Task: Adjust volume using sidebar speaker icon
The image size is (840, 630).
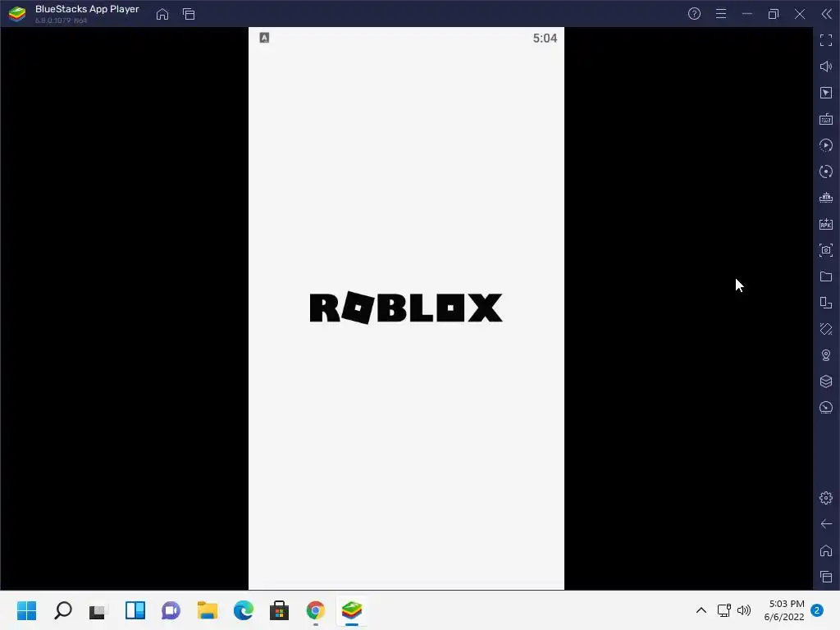Action: point(826,66)
